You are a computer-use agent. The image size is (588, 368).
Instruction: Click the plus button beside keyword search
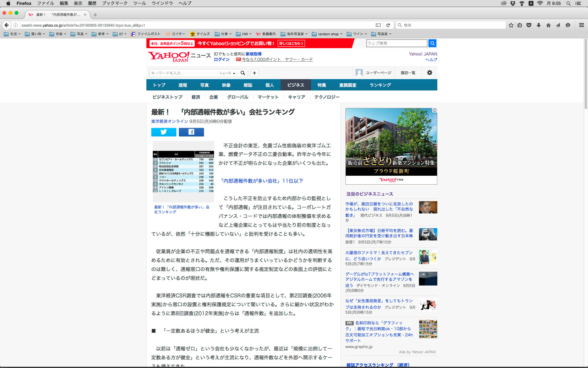tap(254, 73)
